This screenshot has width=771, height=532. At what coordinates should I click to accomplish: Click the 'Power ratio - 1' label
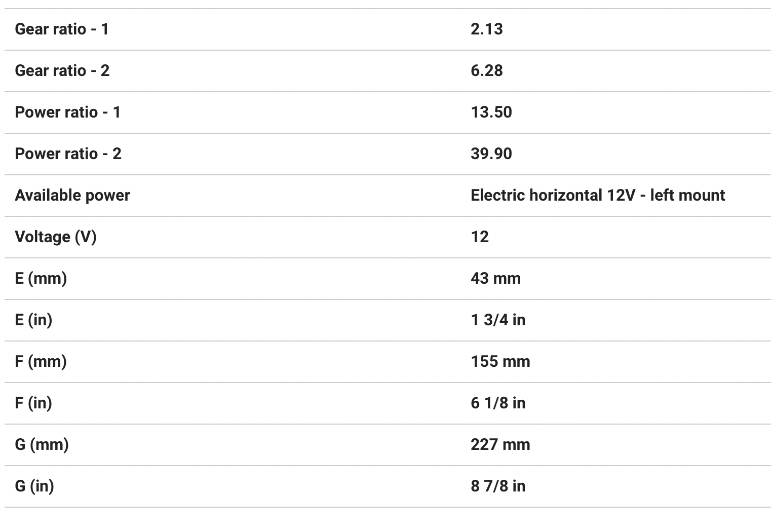tap(67, 112)
